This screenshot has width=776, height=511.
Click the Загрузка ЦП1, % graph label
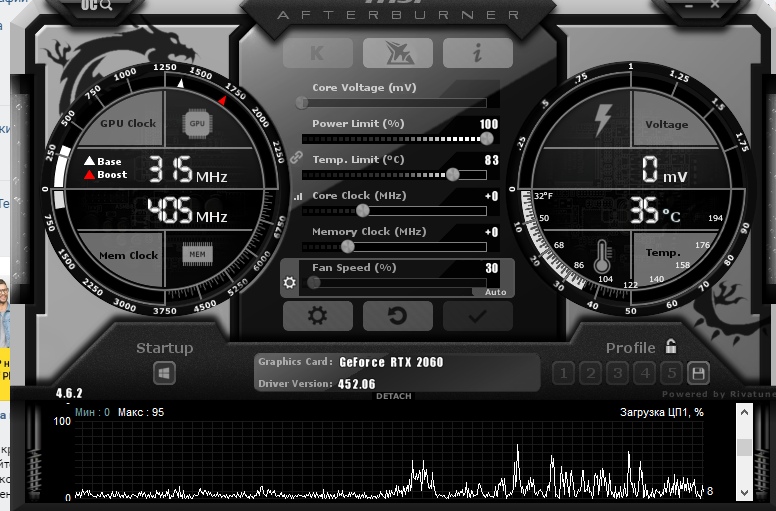pyautogui.click(x=662, y=412)
